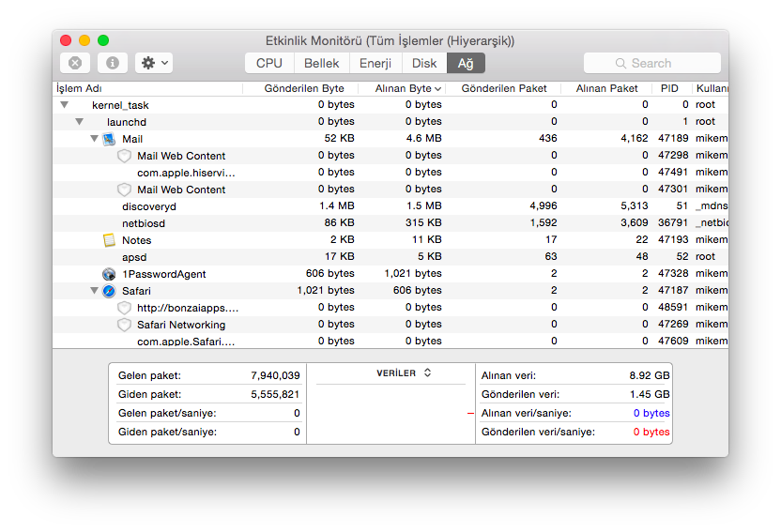This screenshot has width=781, height=532.
Task: Click the yellow minimize window button
Action: (84, 40)
